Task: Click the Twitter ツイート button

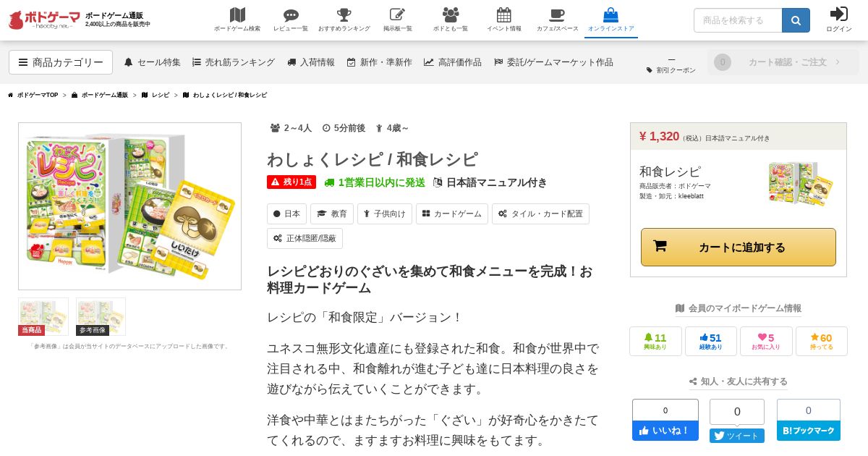Action: pyautogui.click(x=737, y=436)
